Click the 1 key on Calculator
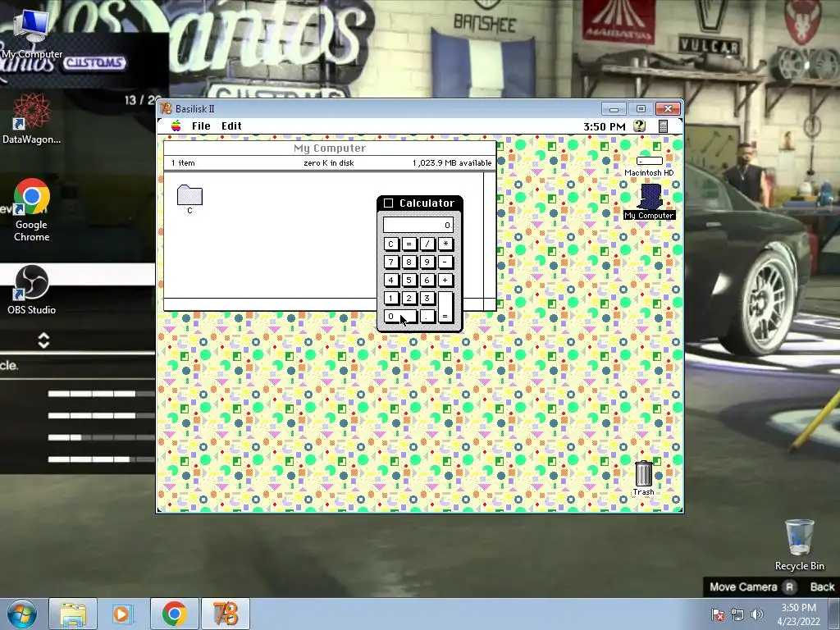Screen dimensions: 840x630 pos(391,299)
